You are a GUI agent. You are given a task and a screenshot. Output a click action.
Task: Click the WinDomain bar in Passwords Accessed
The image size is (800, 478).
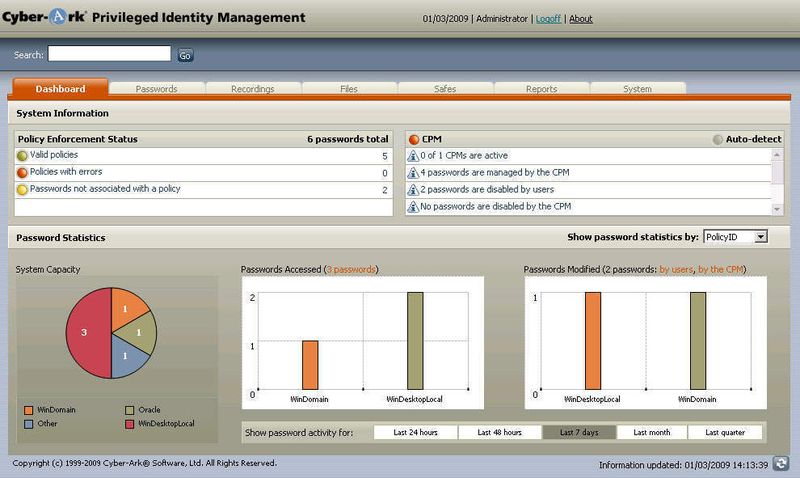pyautogui.click(x=310, y=365)
